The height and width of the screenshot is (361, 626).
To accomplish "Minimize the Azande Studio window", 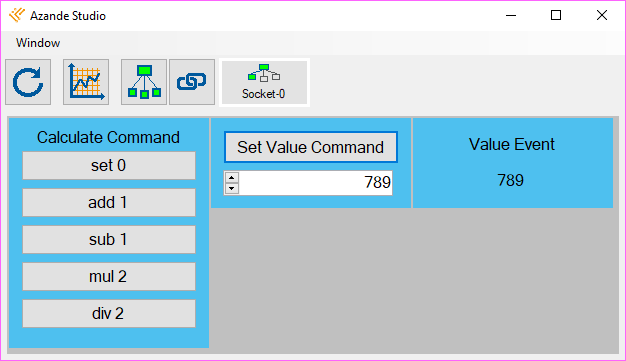I will click(x=511, y=16).
